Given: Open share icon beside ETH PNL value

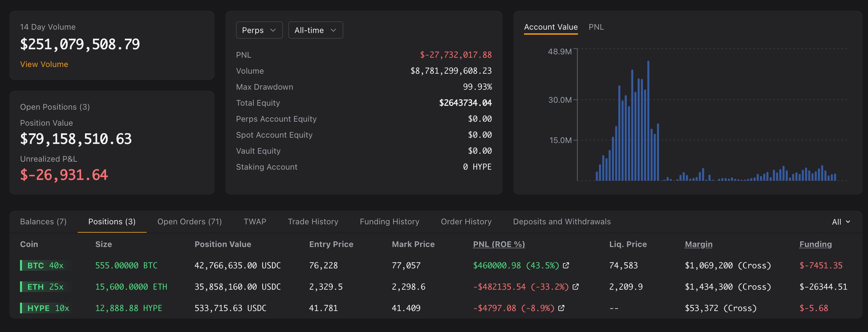Looking at the screenshot, I should 576,287.
